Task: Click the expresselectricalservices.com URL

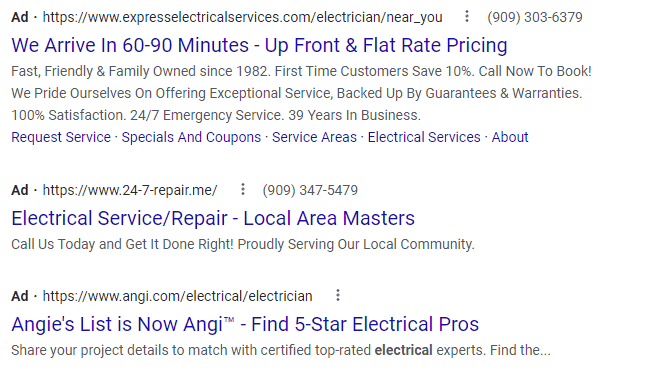Action: click(x=243, y=17)
